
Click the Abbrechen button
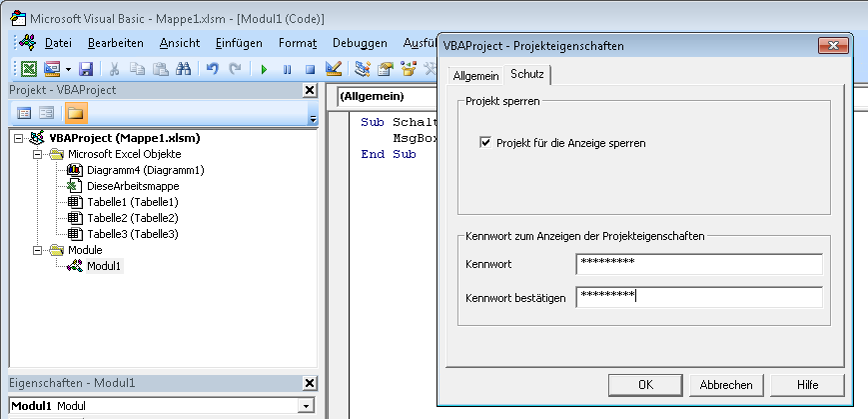coord(726,384)
